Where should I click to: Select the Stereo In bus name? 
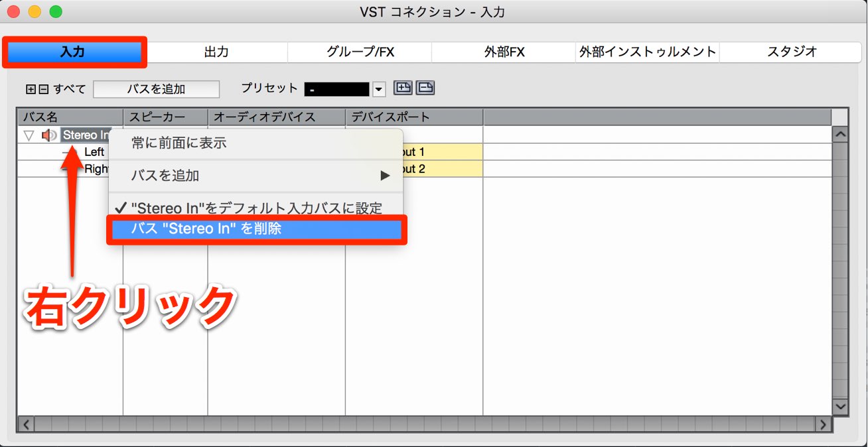pos(86,135)
